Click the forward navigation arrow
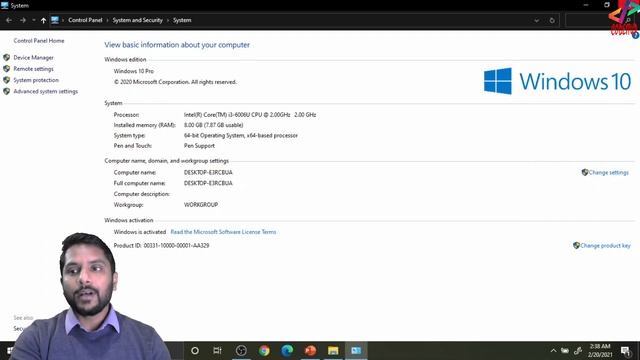This screenshot has width=640, height=360. (x=22, y=20)
